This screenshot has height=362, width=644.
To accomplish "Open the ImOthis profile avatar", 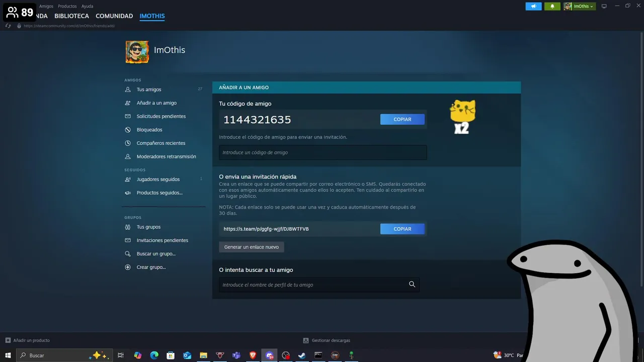I will click(x=137, y=52).
